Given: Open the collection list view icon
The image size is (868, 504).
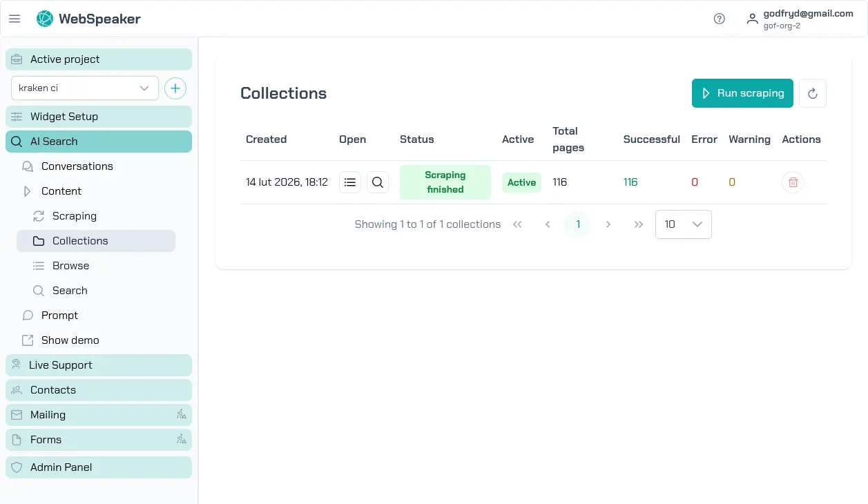Looking at the screenshot, I should 349,182.
